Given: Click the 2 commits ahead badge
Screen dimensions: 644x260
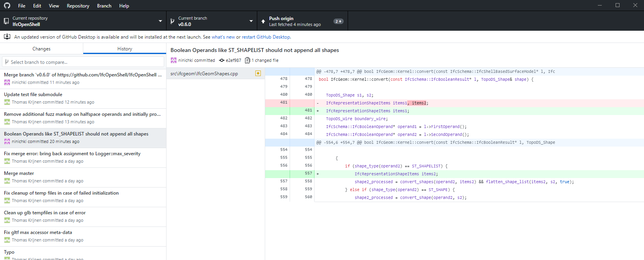Looking at the screenshot, I should (338, 21).
